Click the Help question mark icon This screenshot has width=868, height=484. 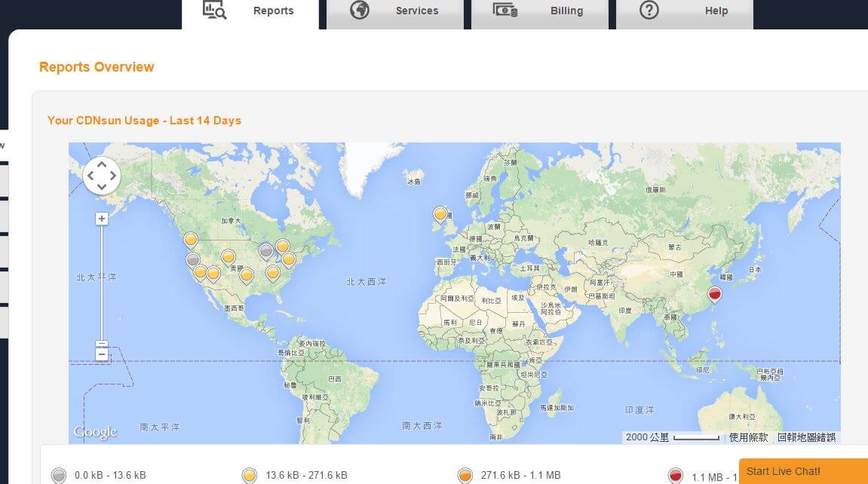(649, 10)
